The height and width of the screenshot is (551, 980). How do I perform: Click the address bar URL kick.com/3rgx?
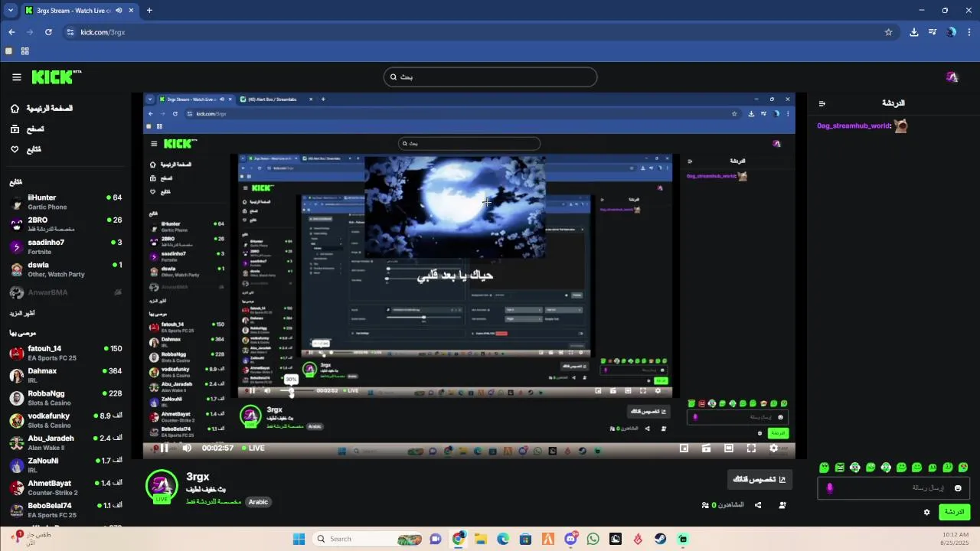[103, 32]
